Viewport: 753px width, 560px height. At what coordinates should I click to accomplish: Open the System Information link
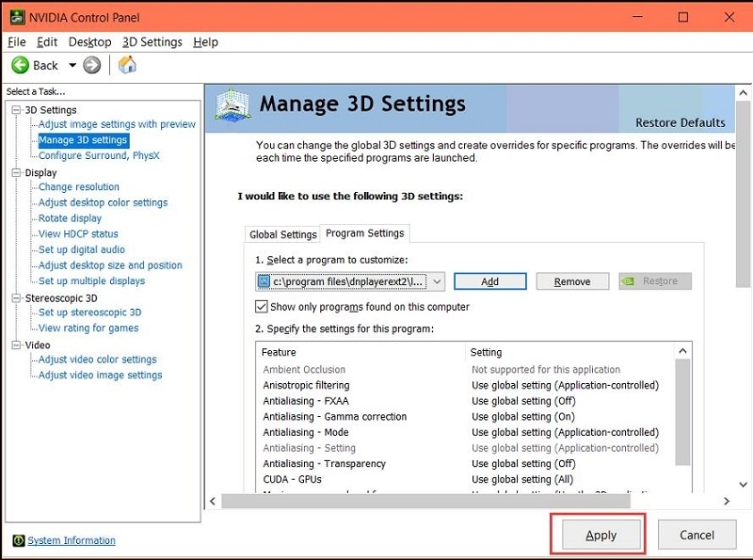72,540
